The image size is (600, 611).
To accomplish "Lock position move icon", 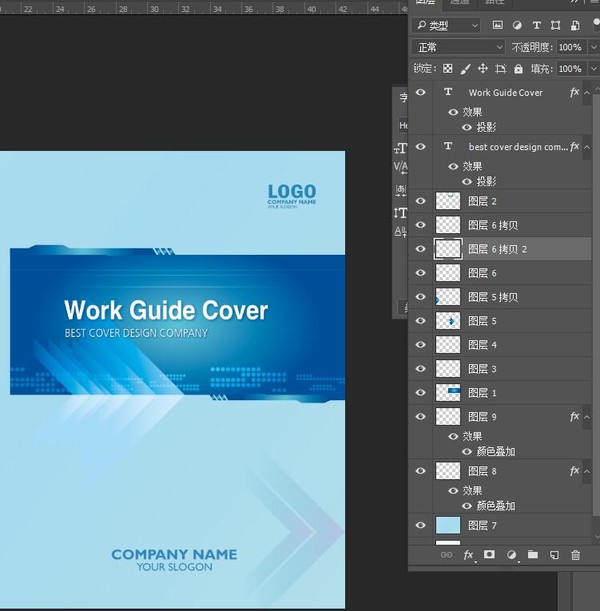I will tap(483, 69).
